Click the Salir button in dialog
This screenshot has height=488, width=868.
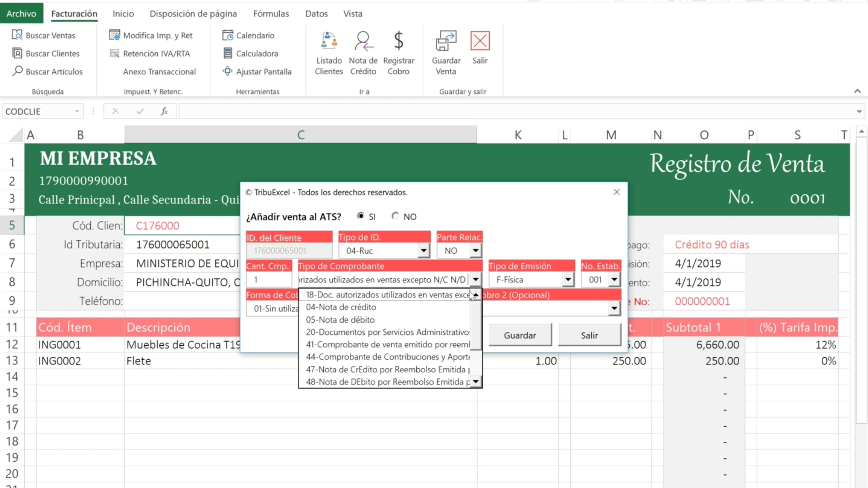(x=590, y=335)
